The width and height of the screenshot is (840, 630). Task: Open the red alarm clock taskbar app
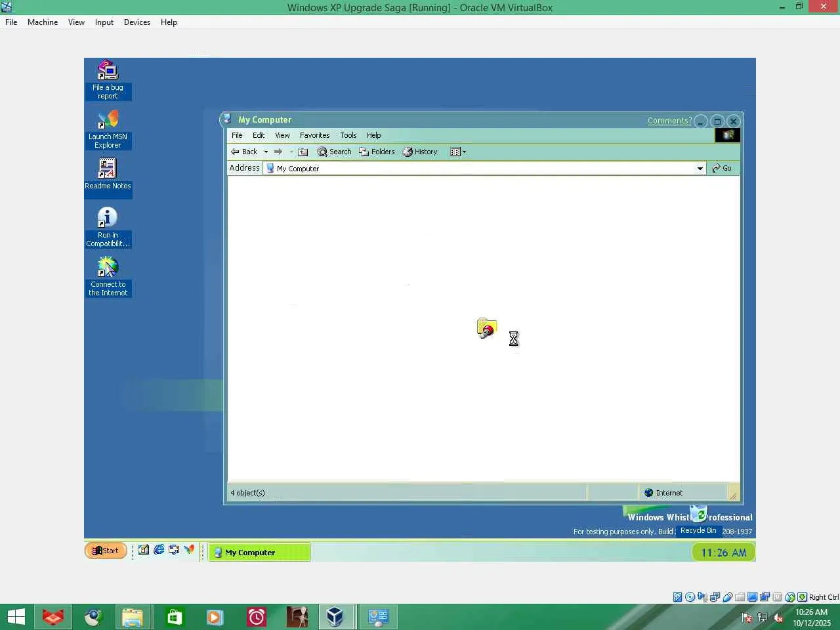pyautogui.click(x=256, y=617)
